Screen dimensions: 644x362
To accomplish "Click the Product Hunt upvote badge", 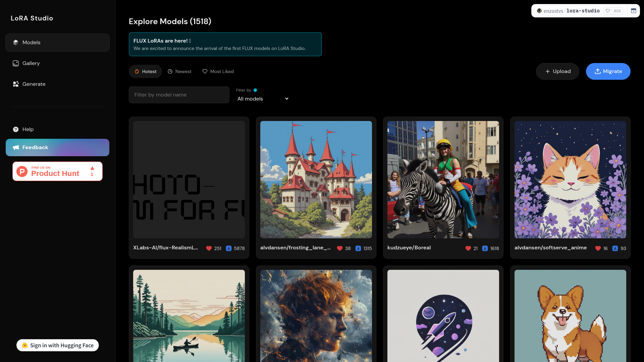I will click(x=92, y=171).
